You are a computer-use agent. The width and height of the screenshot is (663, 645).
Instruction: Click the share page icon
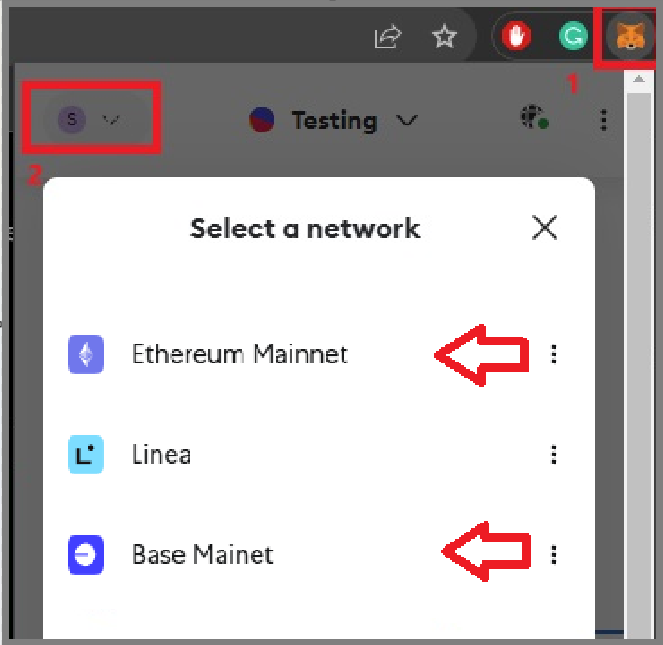coord(388,36)
